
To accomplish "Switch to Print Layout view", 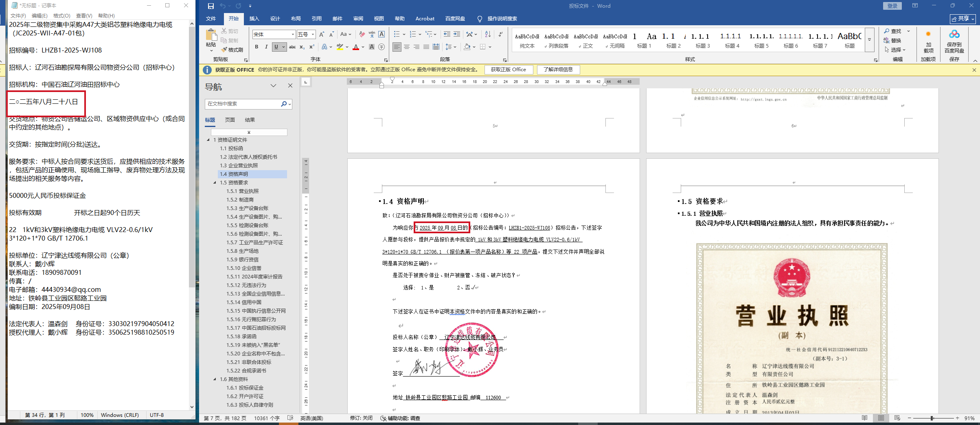I will coord(881,418).
